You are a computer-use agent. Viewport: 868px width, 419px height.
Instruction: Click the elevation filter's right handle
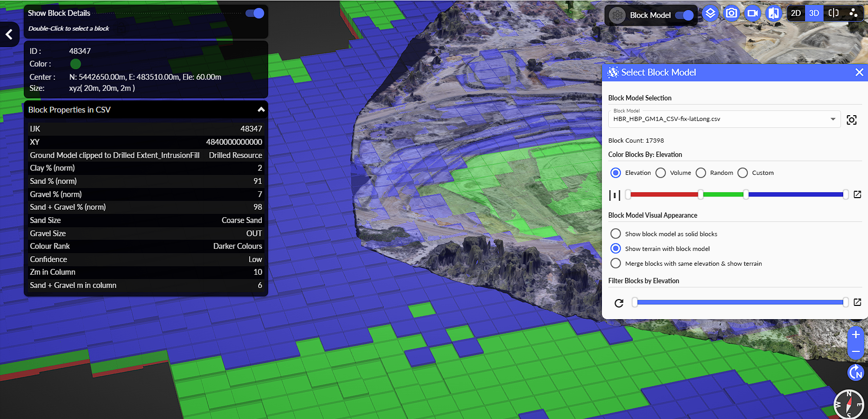[x=846, y=302]
